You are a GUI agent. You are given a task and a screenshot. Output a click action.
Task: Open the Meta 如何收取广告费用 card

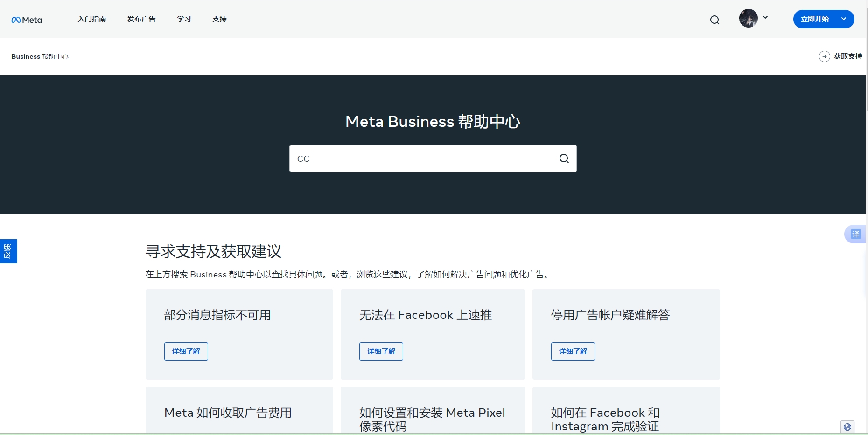point(239,411)
